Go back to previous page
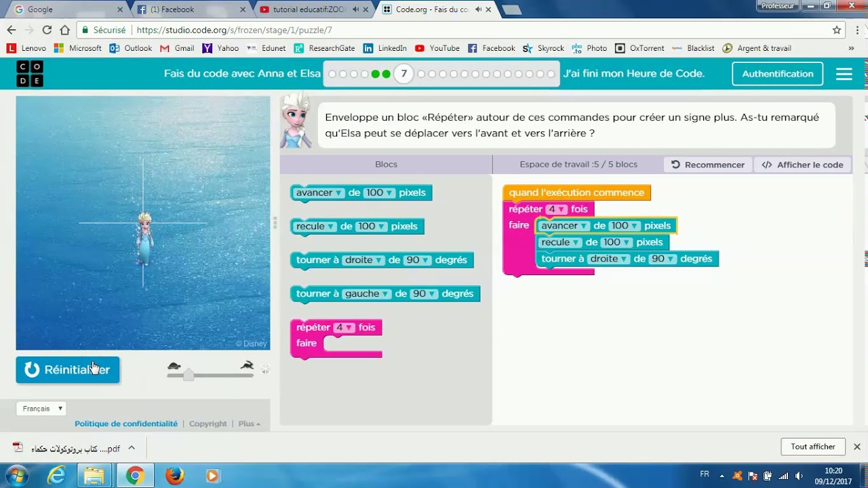868x488 pixels. click(x=11, y=30)
